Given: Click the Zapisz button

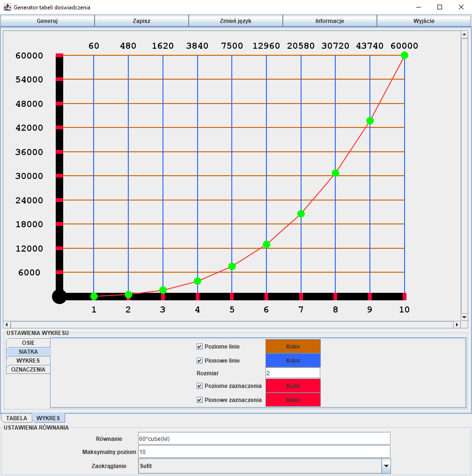Looking at the screenshot, I should pyautogui.click(x=141, y=21).
